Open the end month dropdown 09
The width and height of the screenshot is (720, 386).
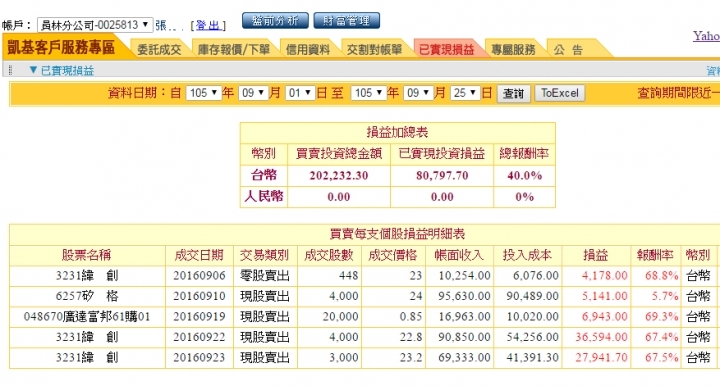point(418,93)
